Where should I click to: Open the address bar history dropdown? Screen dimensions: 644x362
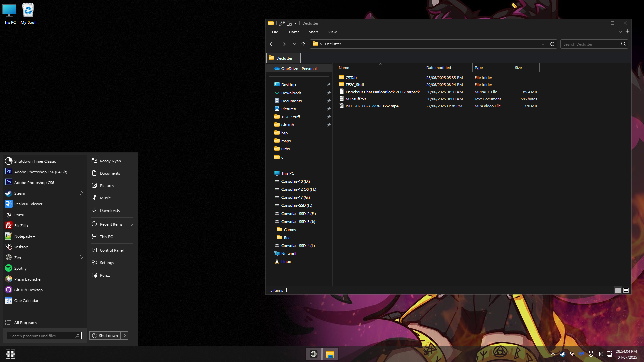[x=543, y=44]
